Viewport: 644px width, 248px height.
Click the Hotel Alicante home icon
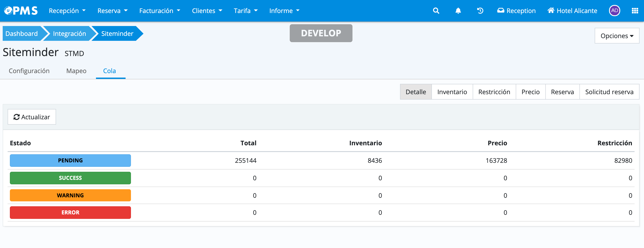(551, 11)
